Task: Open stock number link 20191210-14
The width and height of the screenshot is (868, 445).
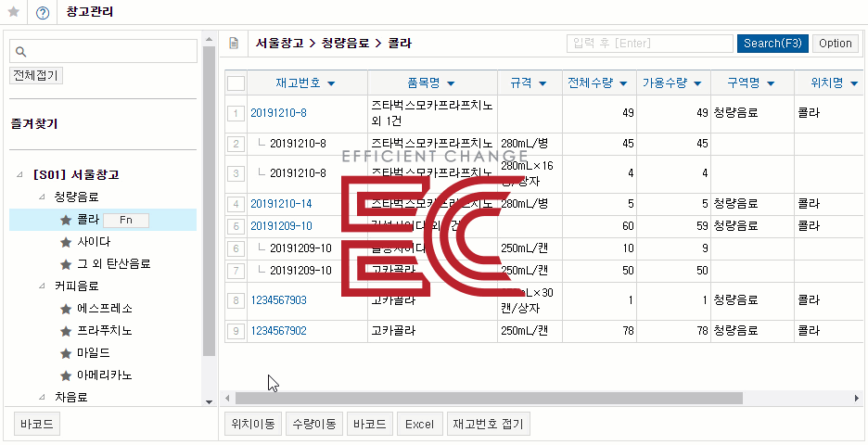Action: [x=281, y=204]
